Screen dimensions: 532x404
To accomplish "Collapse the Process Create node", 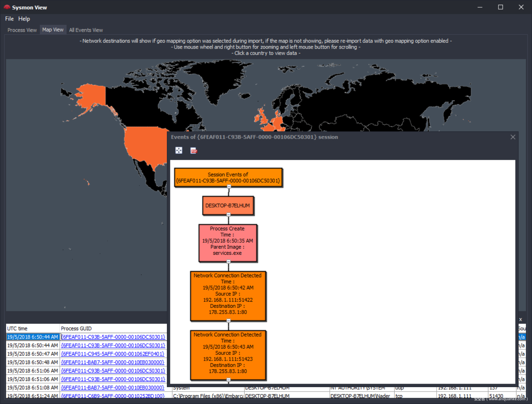I will click(228, 261).
